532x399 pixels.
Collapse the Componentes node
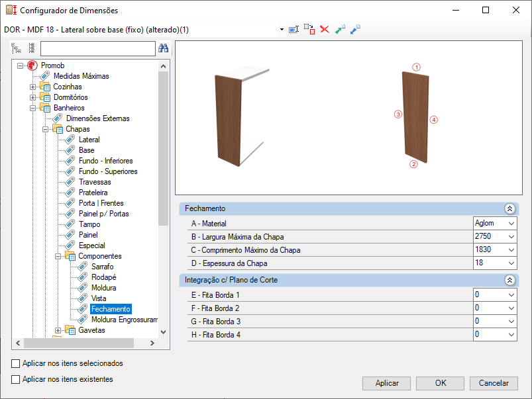pos(58,256)
